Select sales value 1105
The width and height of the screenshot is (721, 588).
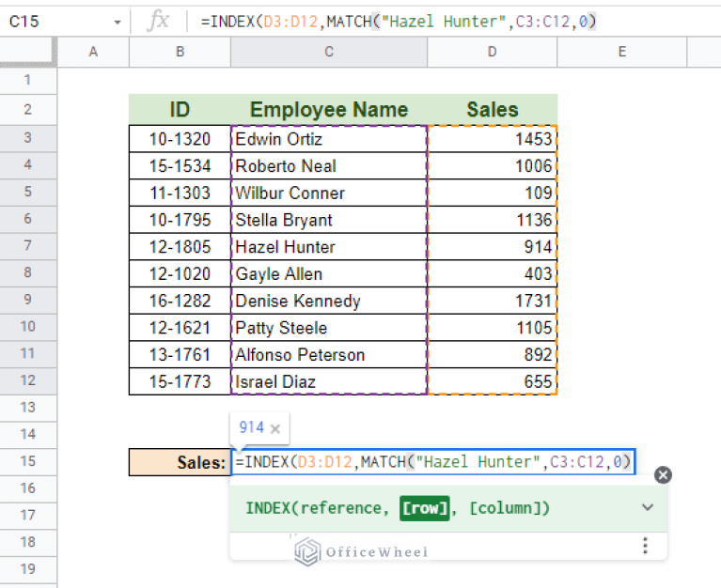(492, 328)
